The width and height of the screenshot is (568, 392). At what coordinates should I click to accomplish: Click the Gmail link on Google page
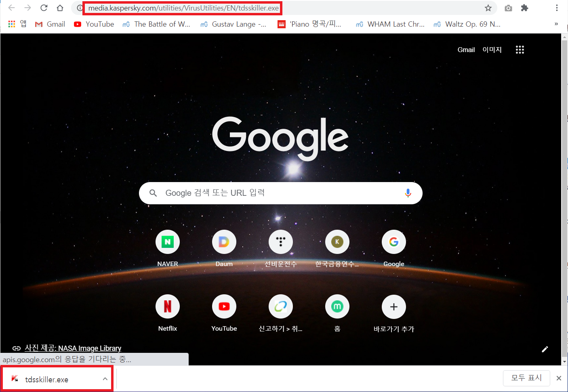(466, 50)
